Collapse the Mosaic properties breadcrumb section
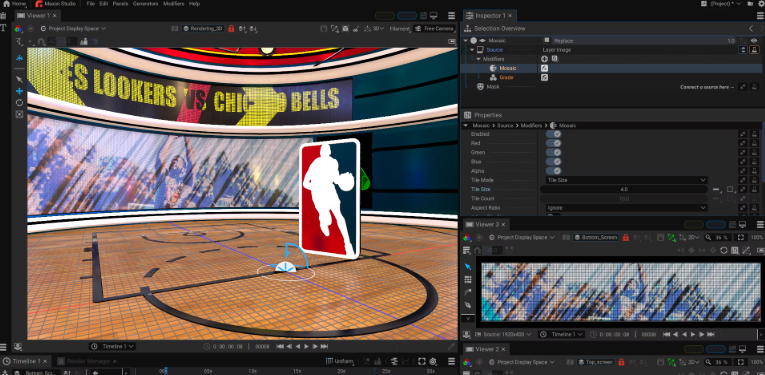This screenshot has width=765, height=375. pyautogui.click(x=465, y=125)
